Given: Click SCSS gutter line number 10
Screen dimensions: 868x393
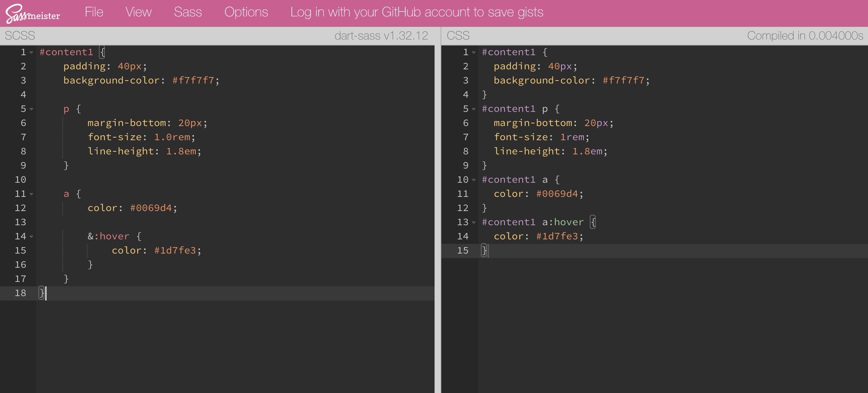Looking at the screenshot, I should (x=21, y=179).
